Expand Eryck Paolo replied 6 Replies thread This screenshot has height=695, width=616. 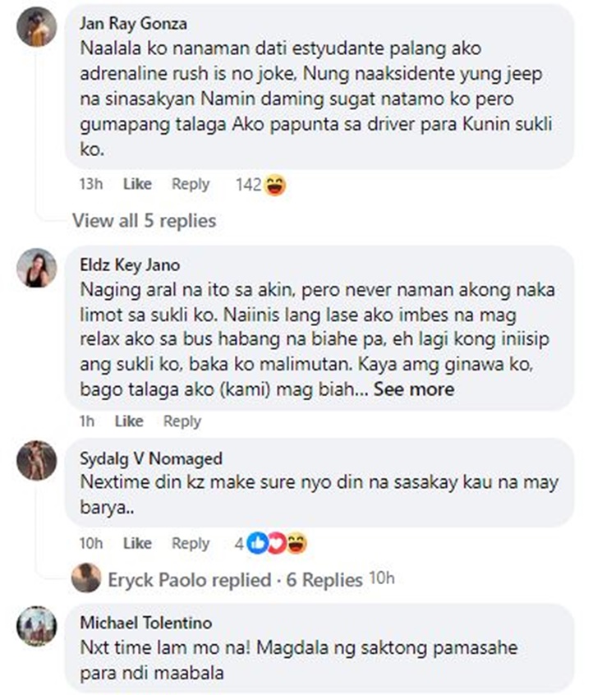coord(236,580)
